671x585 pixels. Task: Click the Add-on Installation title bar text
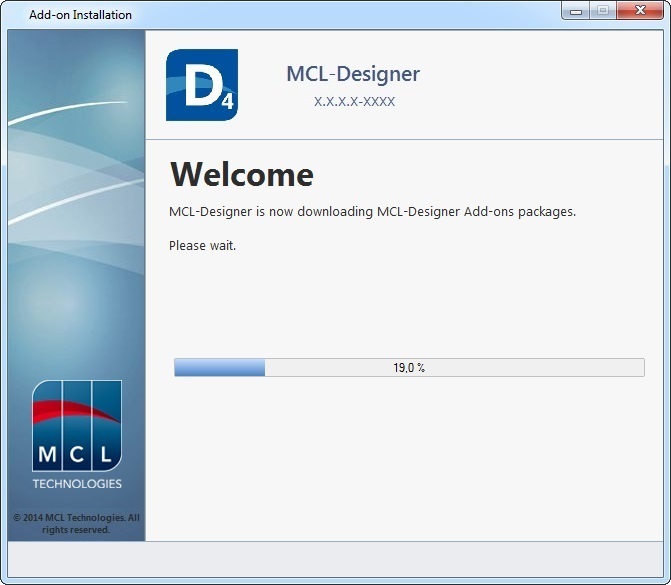(80, 15)
